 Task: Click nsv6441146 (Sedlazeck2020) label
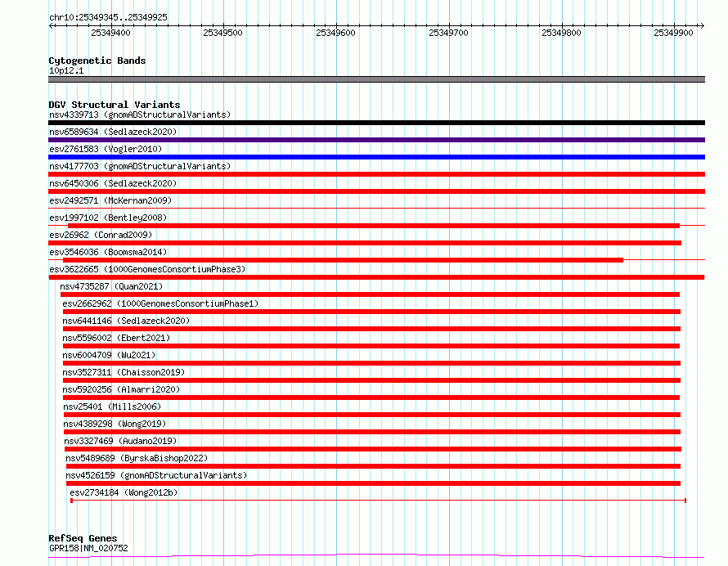126,321
